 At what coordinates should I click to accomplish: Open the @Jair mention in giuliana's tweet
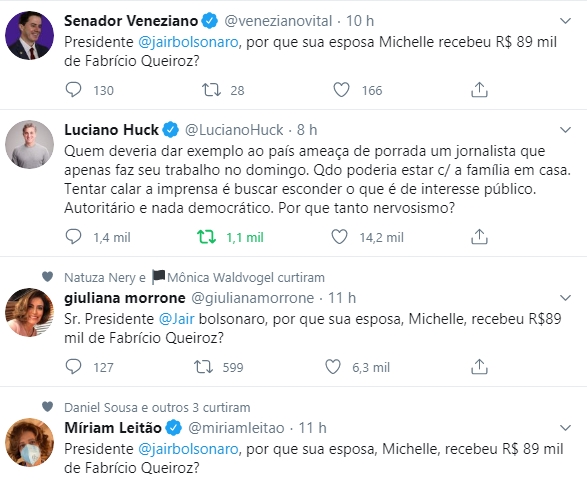click(x=176, y=319)
